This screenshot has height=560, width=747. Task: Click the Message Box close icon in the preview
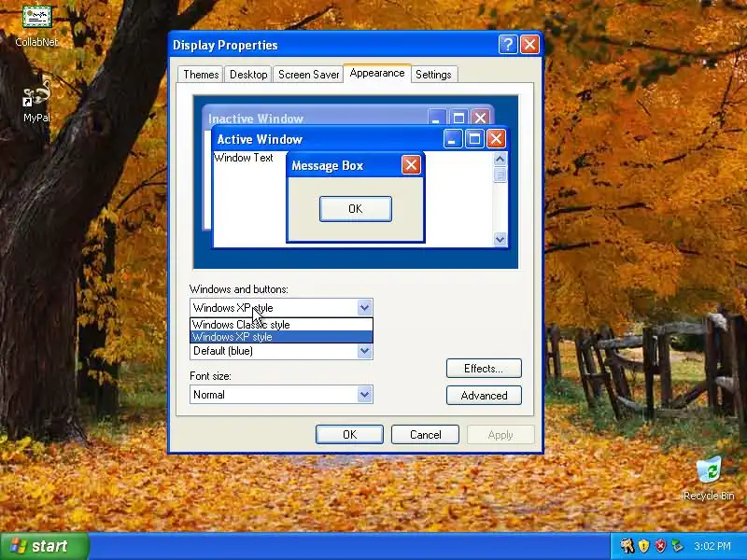click(x=411, y=165)
